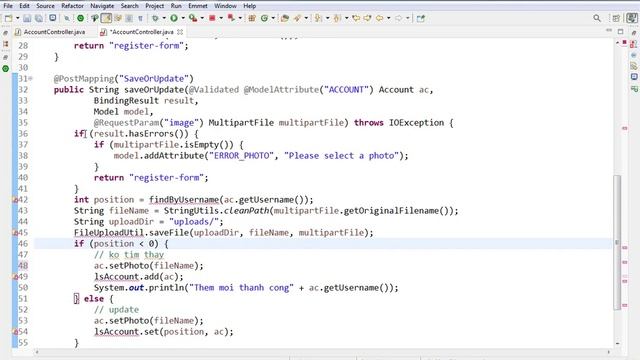Go to Last Edit Location arrow icon
The width and height of the screenshot is (640, 360).
click(356, 18)
